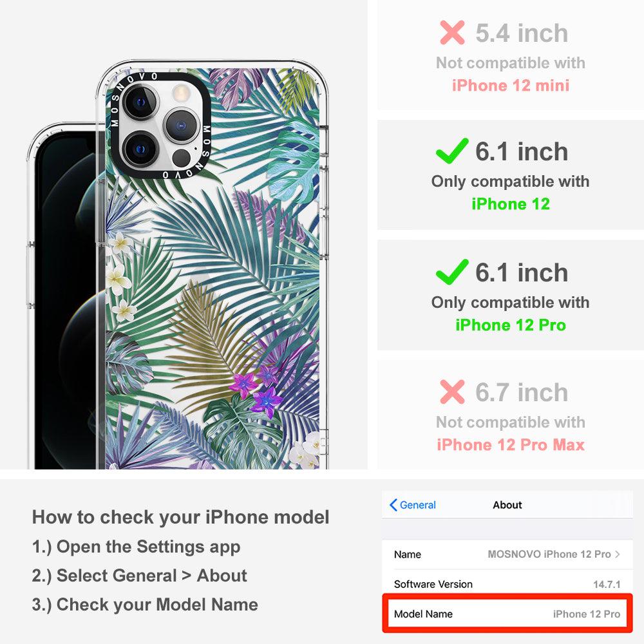Screen dimensions: 644x644
Task: Go back to General settings
Action: coord(413,505)
